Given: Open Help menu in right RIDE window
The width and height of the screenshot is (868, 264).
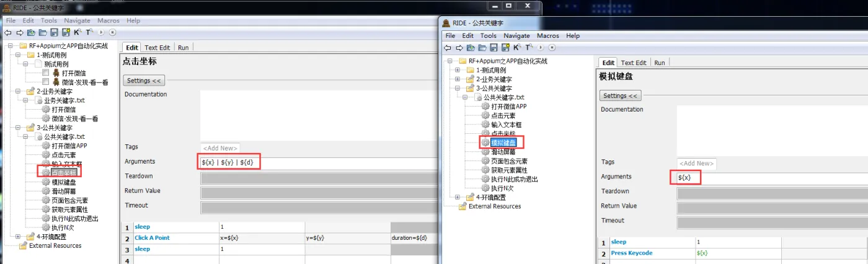Looking at the screenshot, I should point(573,36).
